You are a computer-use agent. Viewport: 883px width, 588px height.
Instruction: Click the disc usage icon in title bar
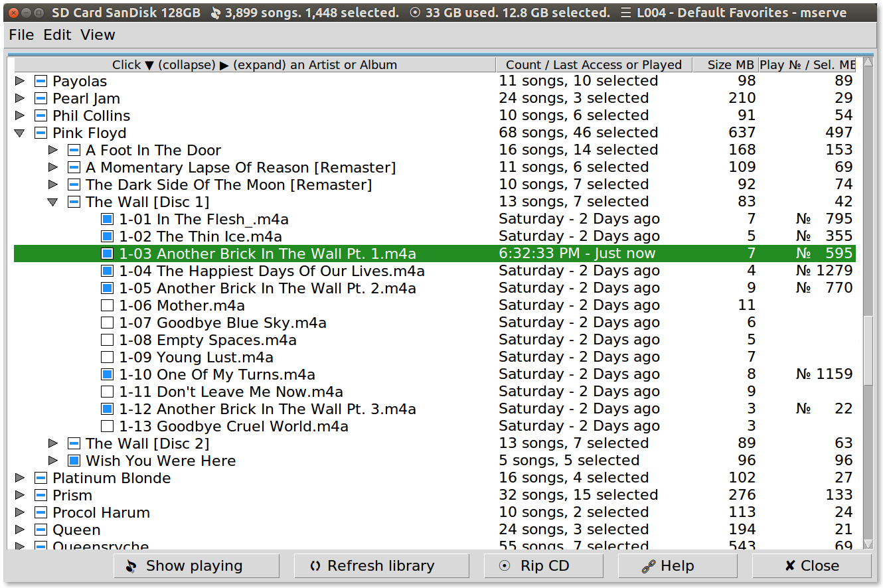[x=415, y=13]
